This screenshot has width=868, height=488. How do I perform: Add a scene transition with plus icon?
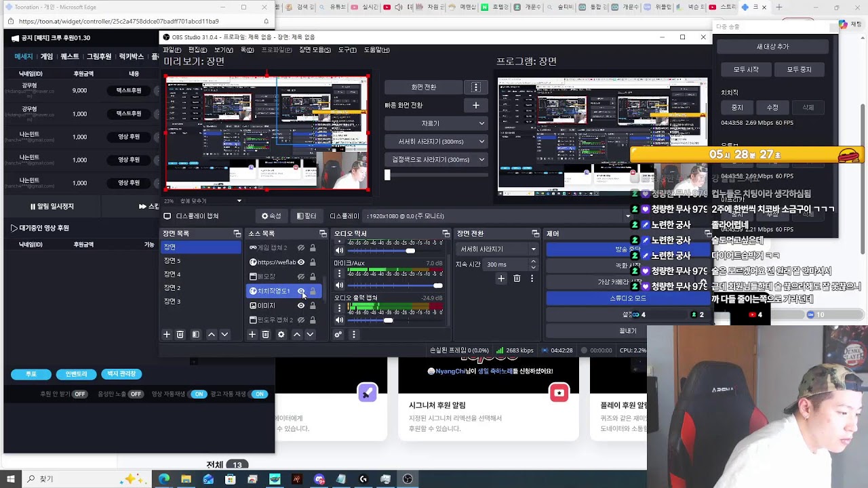coord(501,278)
